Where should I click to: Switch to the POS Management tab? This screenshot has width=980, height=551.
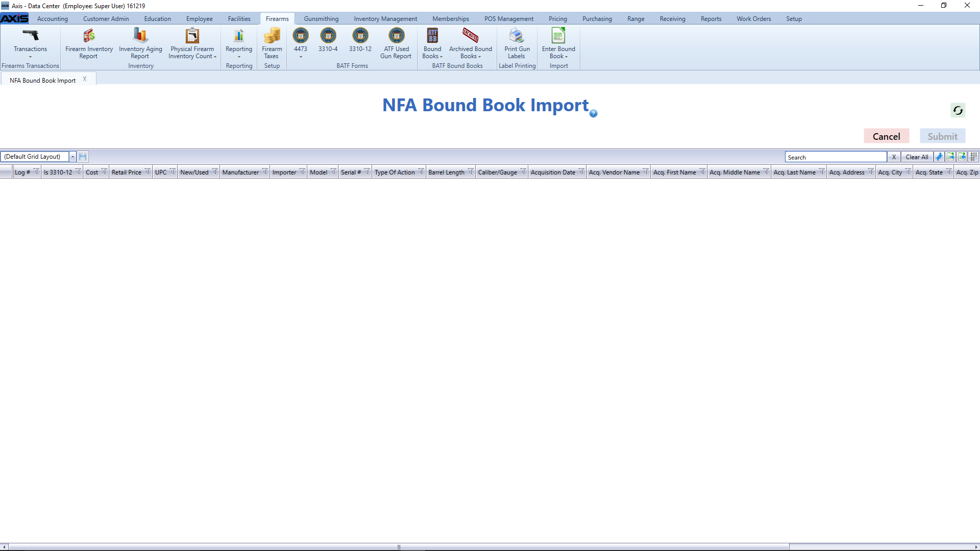point(509,19)
